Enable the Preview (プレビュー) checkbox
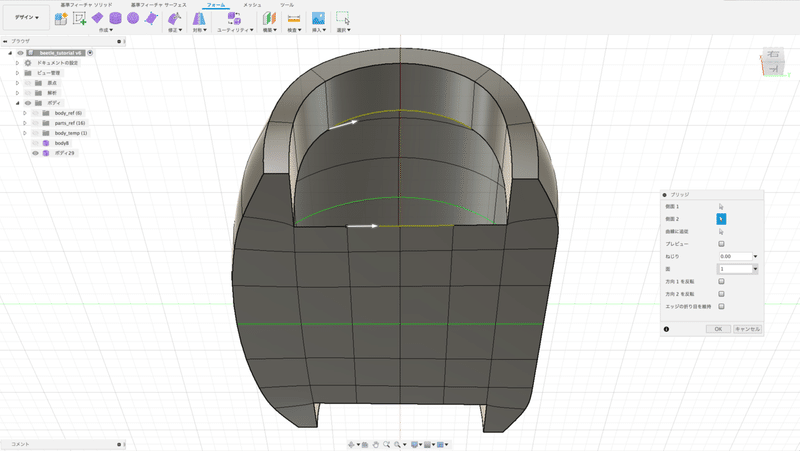 (721, 243)
